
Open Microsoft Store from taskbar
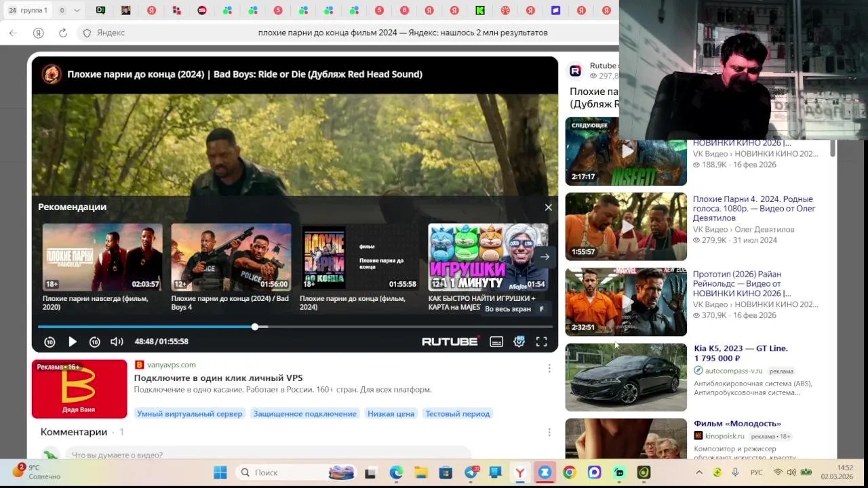446,472
